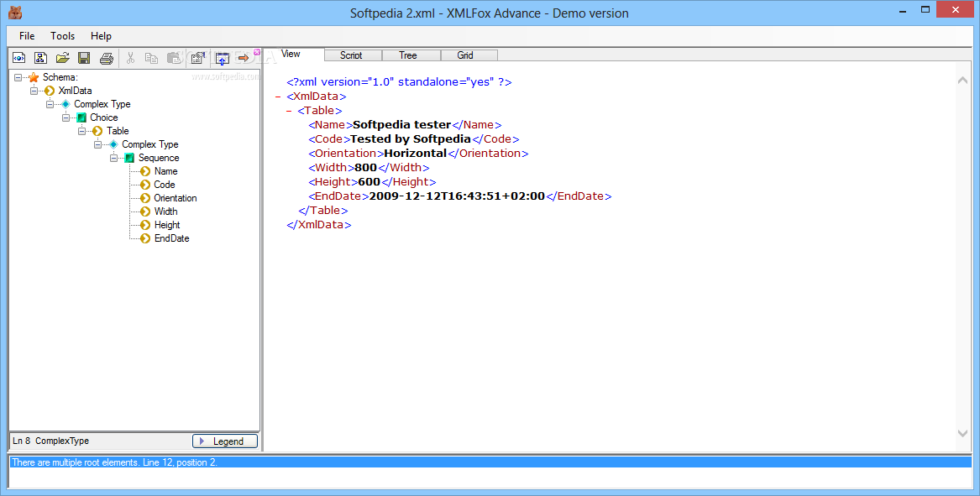
Task: Select the Orientation node in schema tree
Action: pos(175,198)
